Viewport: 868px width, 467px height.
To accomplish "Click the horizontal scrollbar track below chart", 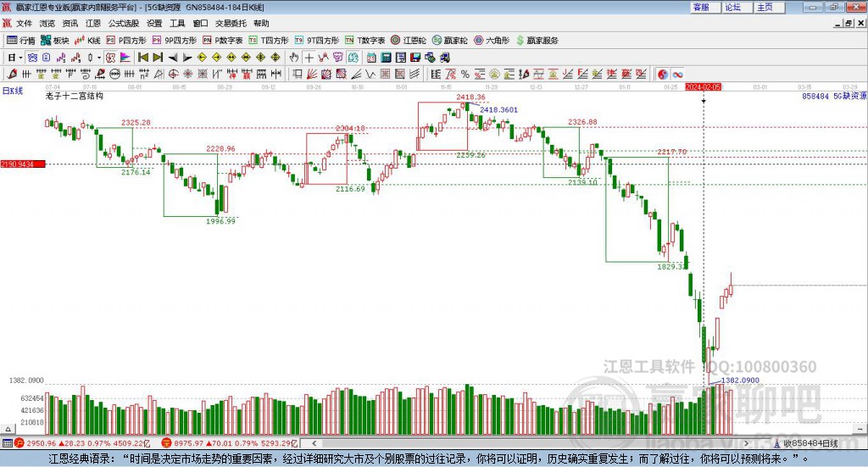I will 531,443.
